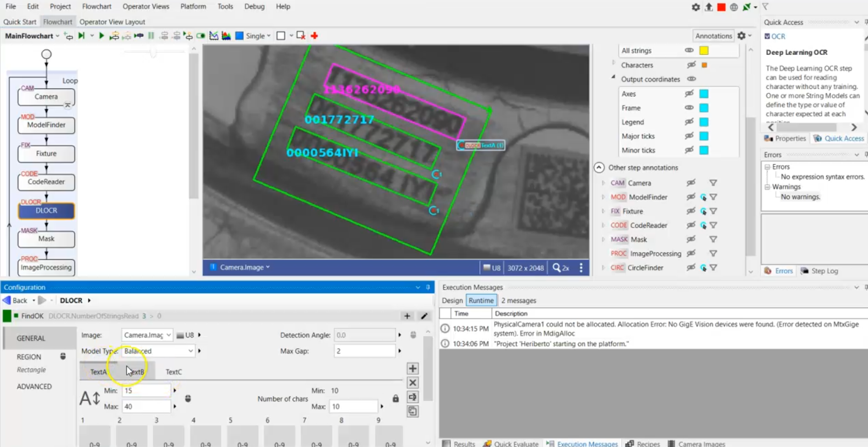The width and height of the screenshot is (868, 447).
Task: Open the Flowchart menu
Action: (97, 6)
